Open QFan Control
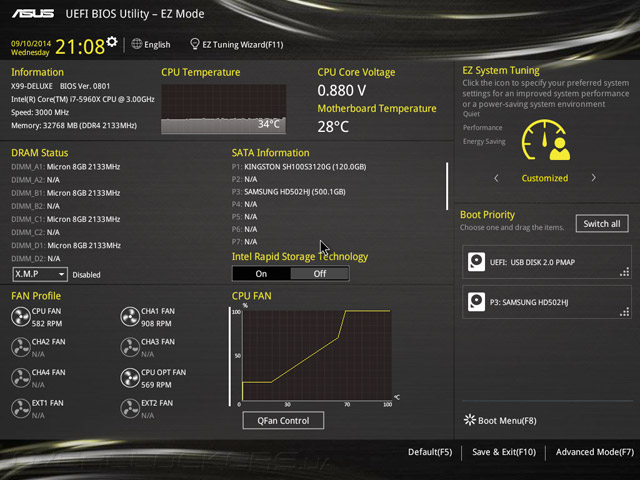 (283, 420)
